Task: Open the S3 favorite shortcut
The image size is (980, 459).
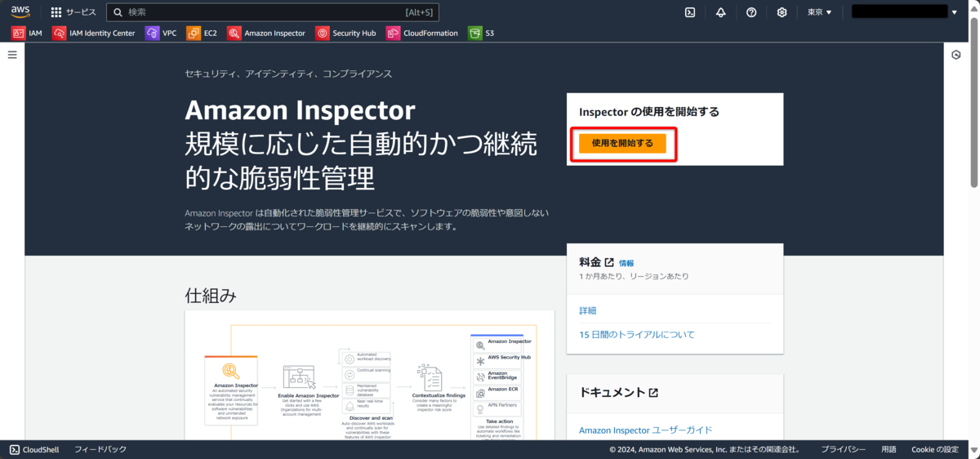Action: click(x=481, y=33)
